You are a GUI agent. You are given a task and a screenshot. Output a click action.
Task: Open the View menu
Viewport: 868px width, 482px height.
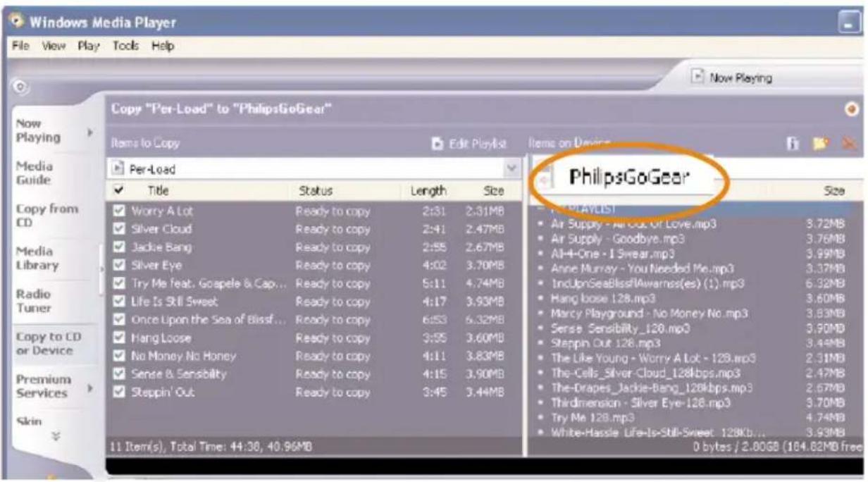tap(53, 47)
